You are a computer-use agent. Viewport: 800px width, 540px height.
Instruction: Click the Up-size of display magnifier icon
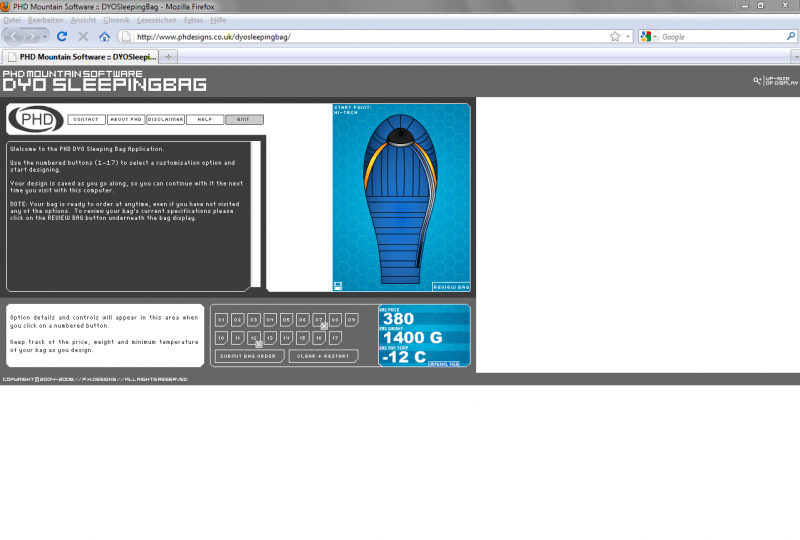tap(757, 81)
